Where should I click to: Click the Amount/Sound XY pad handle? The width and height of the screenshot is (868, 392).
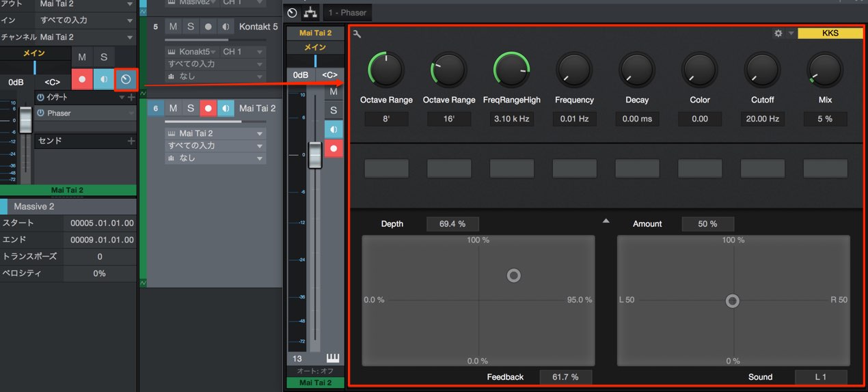click(x=732, y=301)
